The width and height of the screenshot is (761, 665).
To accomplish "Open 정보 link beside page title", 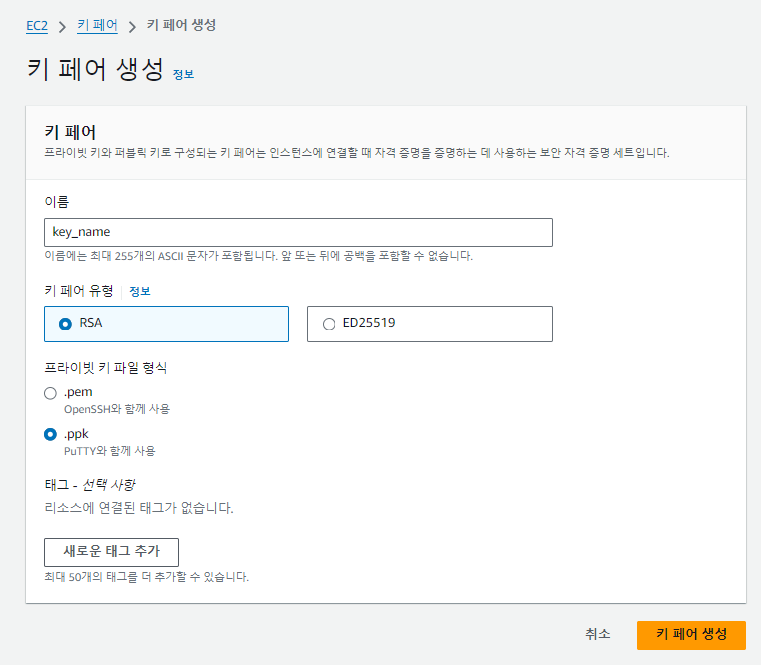I will [183, 74].
